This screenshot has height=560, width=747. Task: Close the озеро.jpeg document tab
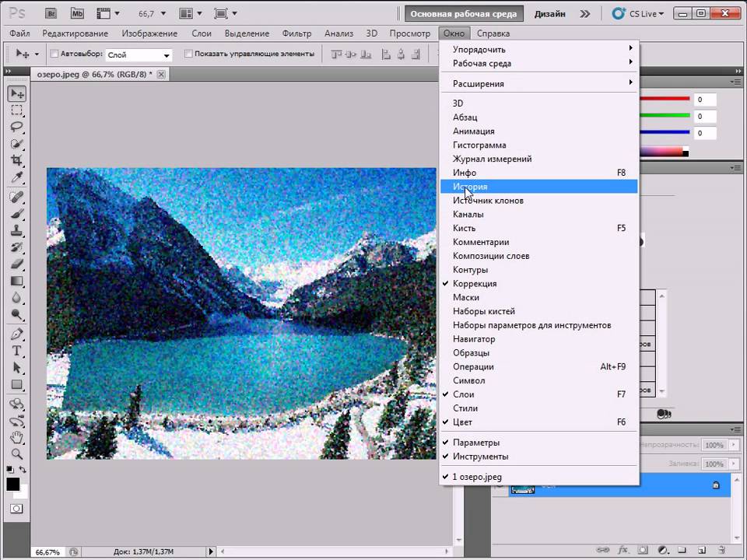tap(161, 75)
